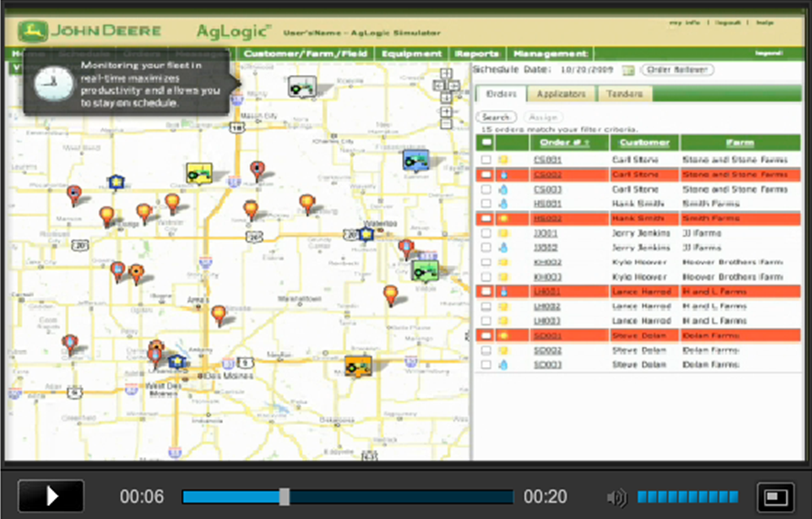Check the box for order HS001
The image size is (812, 519).
point(486,203)
